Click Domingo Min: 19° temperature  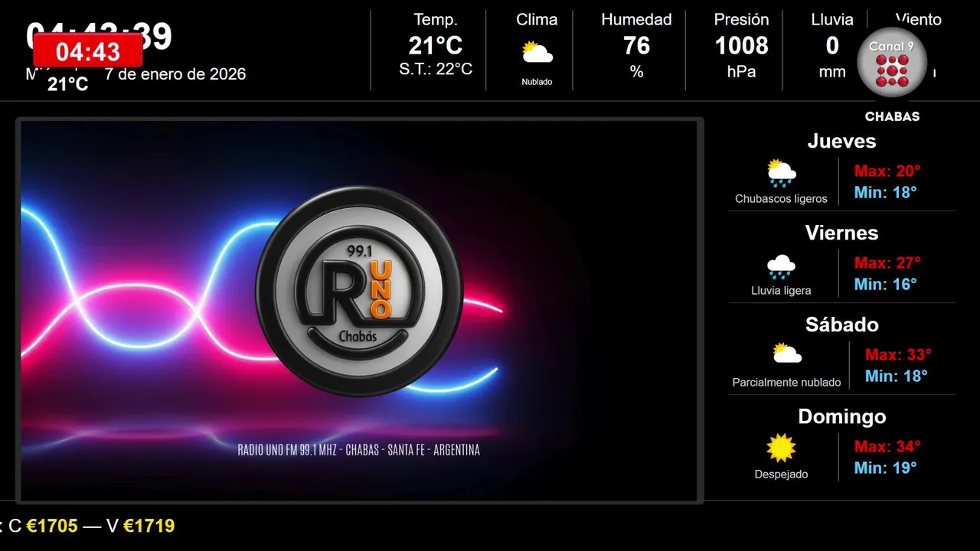click(885, 468)
